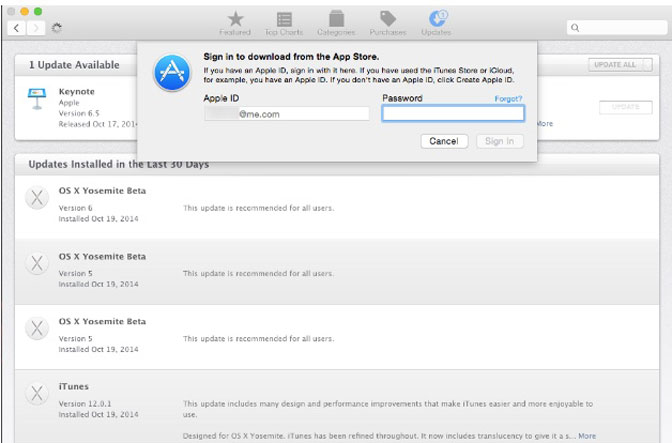This screenshot has width=672, height=443.
Task: Minimize window with yellow button
Action: (x=24, y=12)
